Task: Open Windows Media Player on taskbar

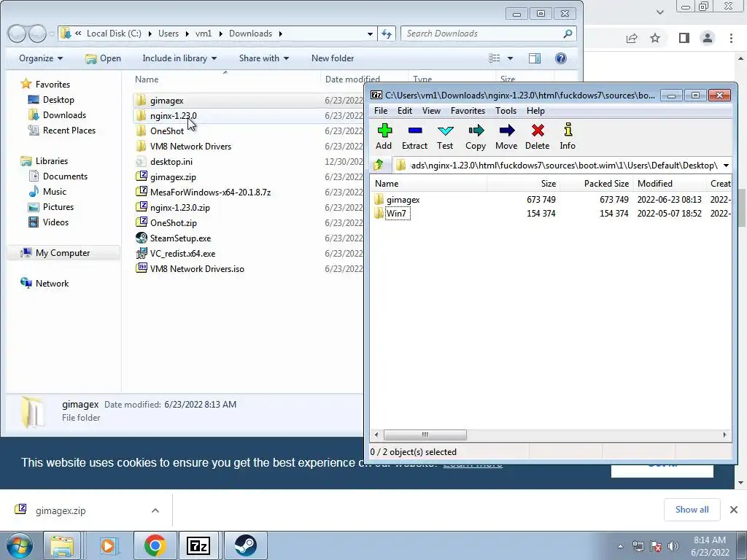Action: click(x=108, y=545)
